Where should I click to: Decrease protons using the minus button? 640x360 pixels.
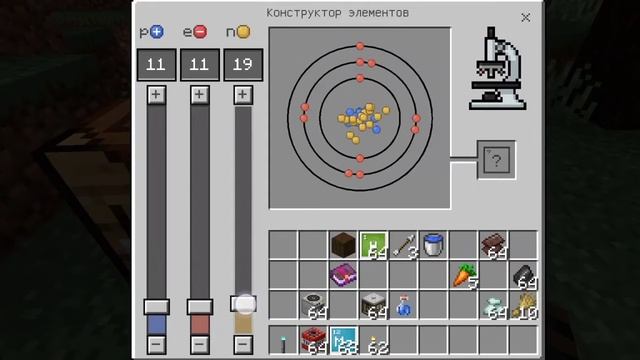(156, 344)
